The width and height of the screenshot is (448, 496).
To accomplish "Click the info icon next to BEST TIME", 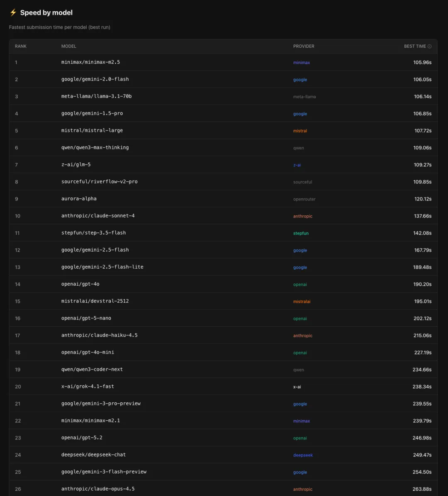I will click(x=429, y=46).
